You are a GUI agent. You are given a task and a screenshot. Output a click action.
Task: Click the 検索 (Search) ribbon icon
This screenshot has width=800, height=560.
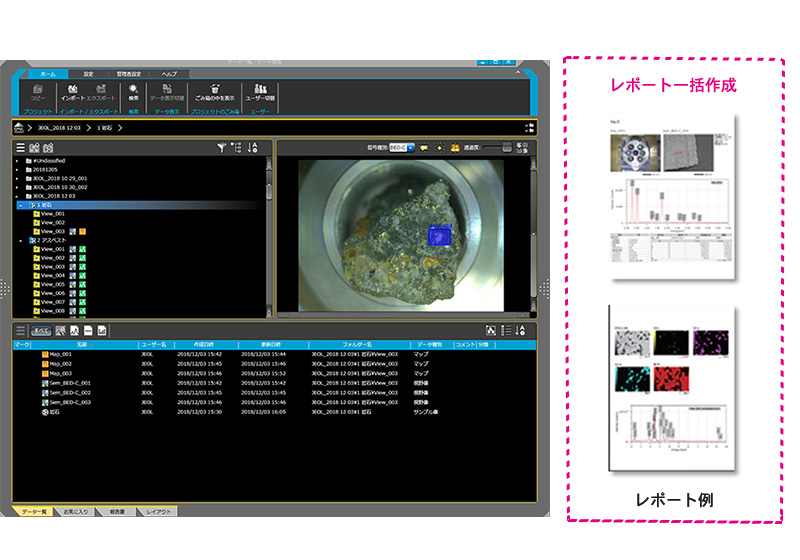(x=133, y=91)
